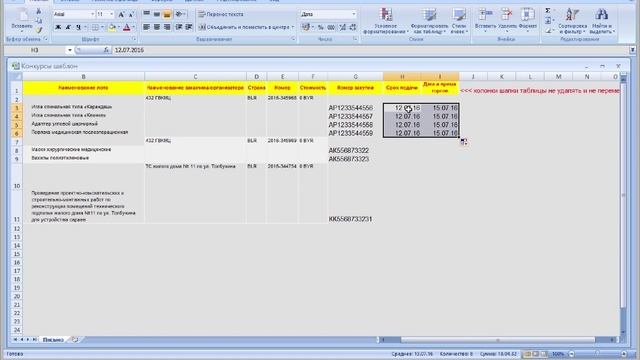Open the Arial font name dropdown

click(92, 14)
